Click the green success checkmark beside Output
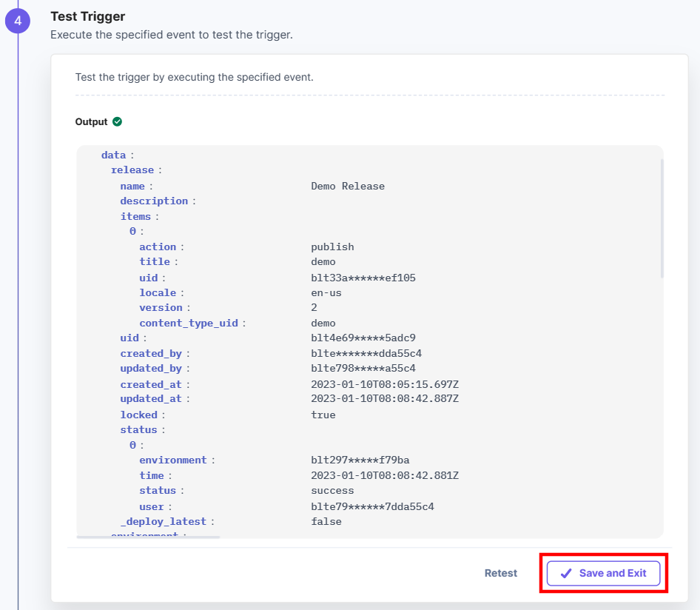The width and height of the screenshot is (700, 610). 116,121
